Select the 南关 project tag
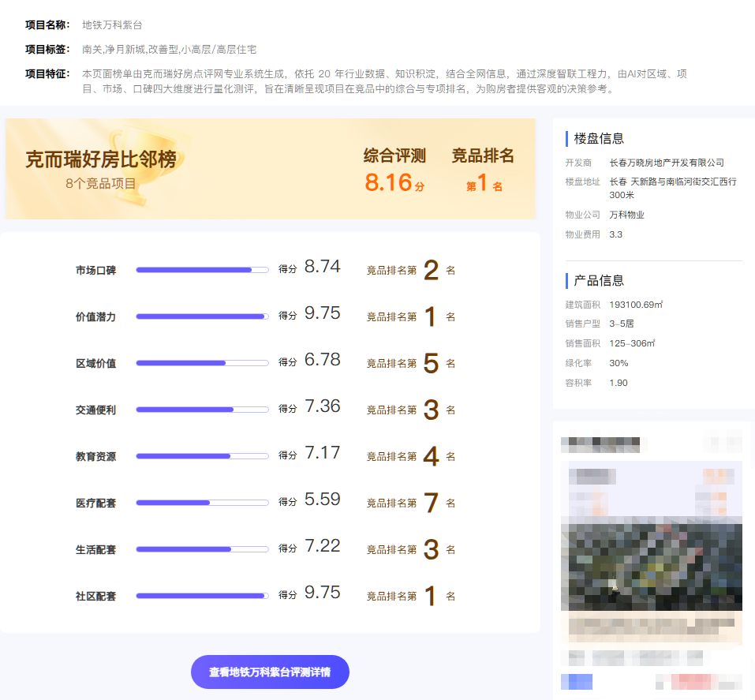 click(87, 47)
